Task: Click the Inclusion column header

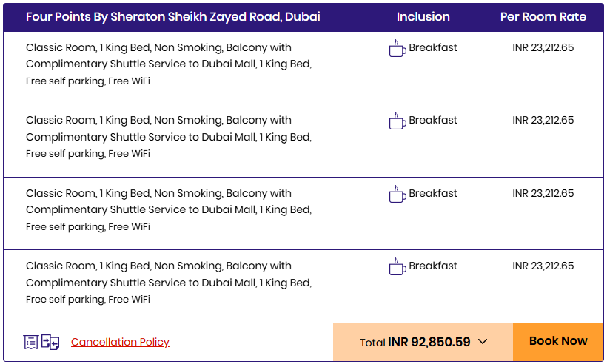Action: pyautogui.click(x=423, y=16)
